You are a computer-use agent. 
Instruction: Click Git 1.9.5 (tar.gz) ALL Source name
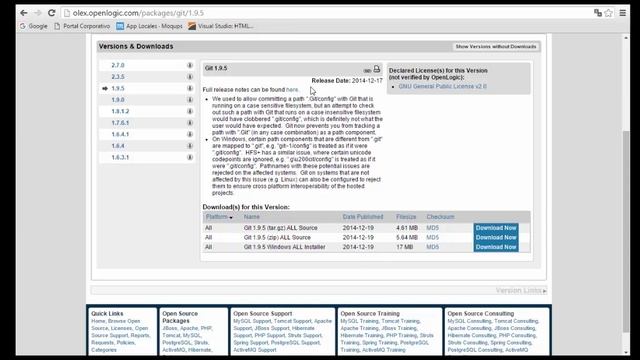280,228
